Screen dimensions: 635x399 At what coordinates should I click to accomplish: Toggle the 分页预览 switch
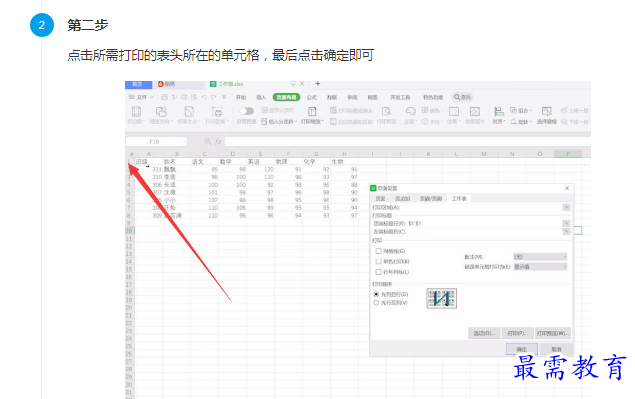(246, 111)
